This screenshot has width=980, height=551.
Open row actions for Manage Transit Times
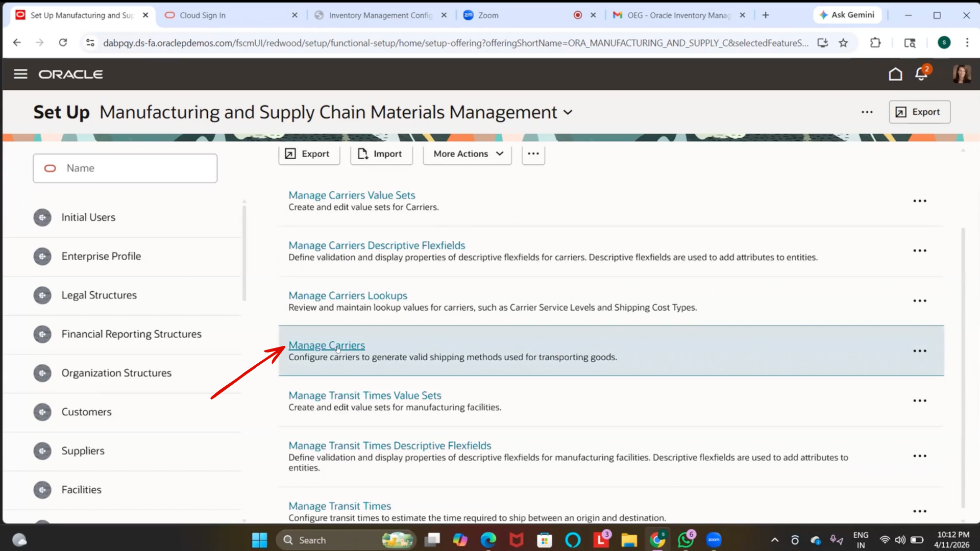920,511
